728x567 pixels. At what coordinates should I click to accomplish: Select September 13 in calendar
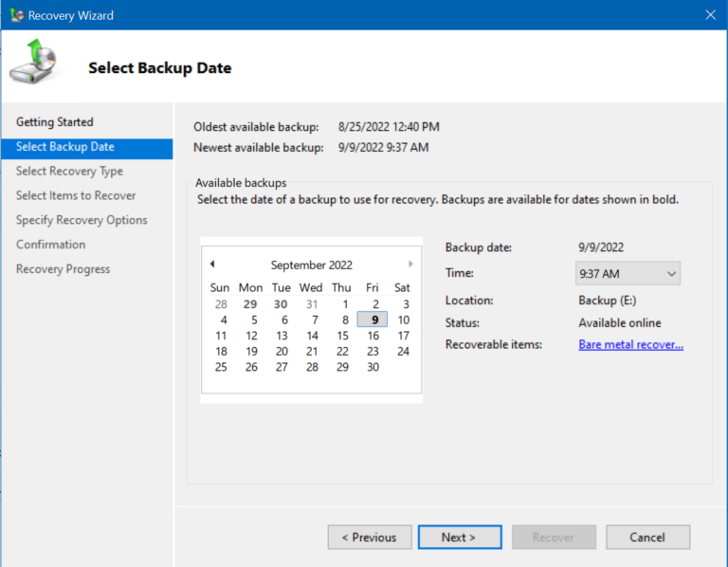(282, 336)
